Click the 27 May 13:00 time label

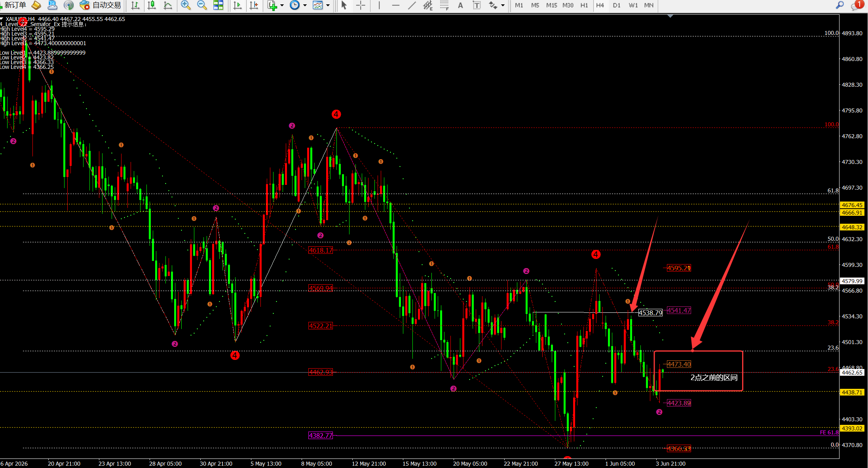[x=571, y=464]
